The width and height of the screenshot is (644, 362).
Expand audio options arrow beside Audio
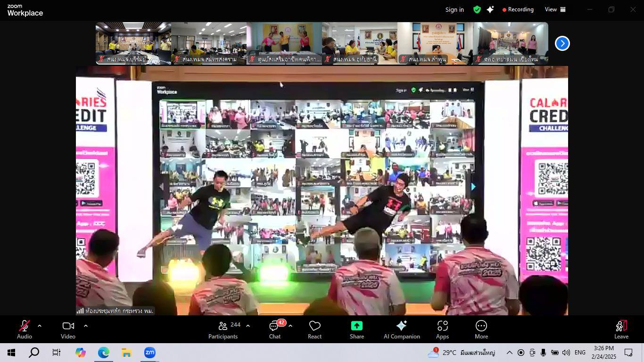pyautogui.click(x=40, y=326)
